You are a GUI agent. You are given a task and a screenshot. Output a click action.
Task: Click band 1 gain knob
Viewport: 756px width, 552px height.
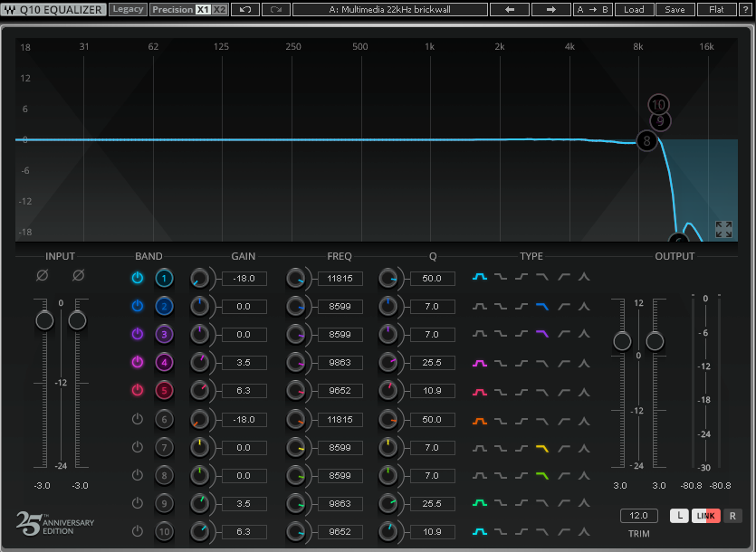tap(199, 278)
